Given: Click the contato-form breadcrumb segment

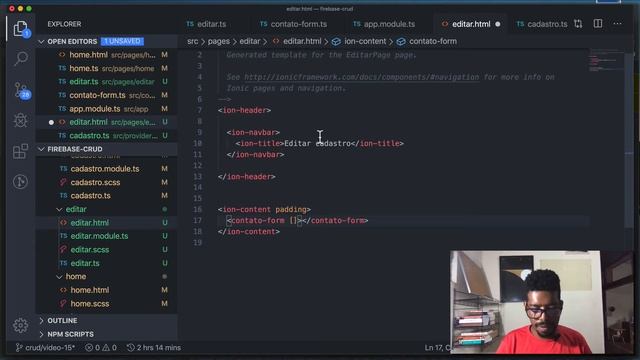Looking at the screenshot, I should [433, 41].
